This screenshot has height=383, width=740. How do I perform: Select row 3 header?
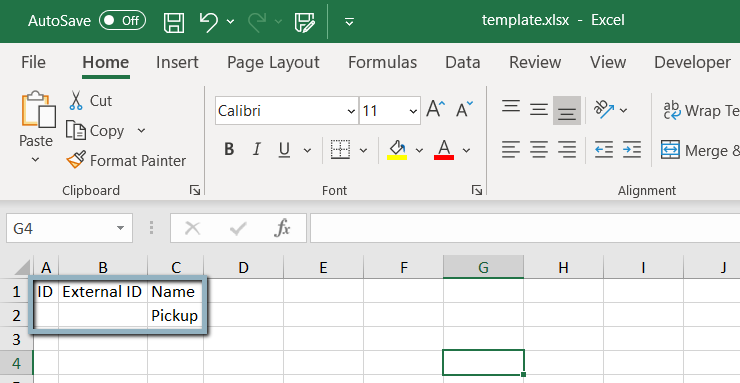[17, 339]
